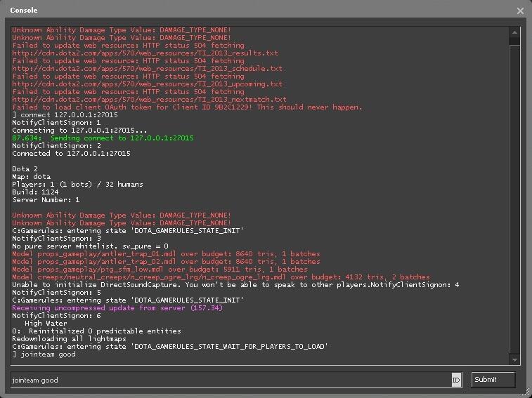Click the 'Connecting to 127.0.0.1:27015...' line

coord(79,130)
